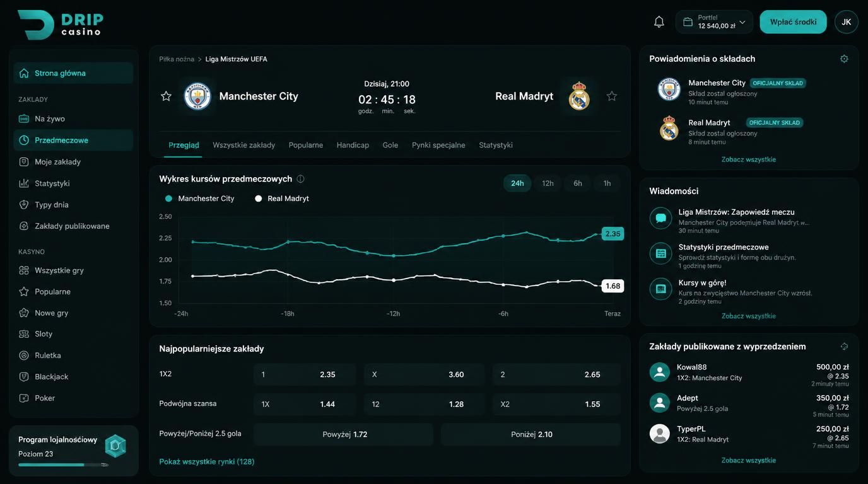The height and width of the screenshot is (484, 868).
Task: Bet on 1X2 outcome 1 at 2.35
Action: point(305,374)
